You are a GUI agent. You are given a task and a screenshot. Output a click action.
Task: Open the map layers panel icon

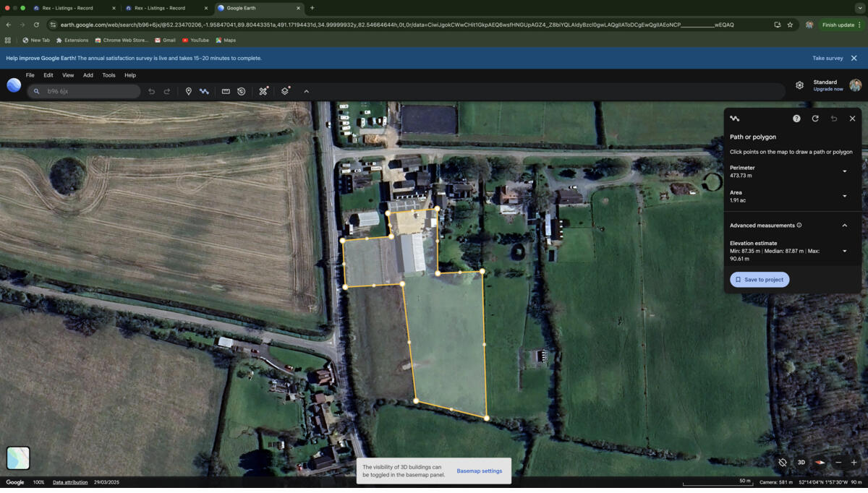pyautogui.click(x=285, y=92)
